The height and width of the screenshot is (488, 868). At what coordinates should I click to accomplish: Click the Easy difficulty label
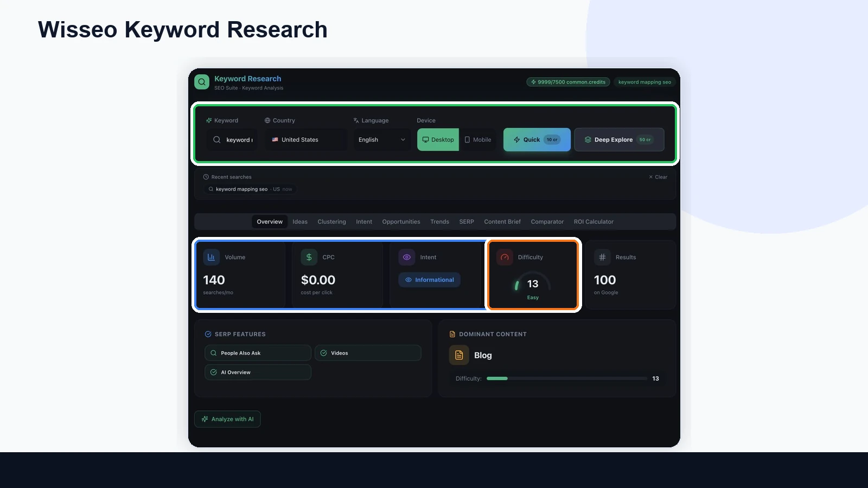[x=533, y=298]
